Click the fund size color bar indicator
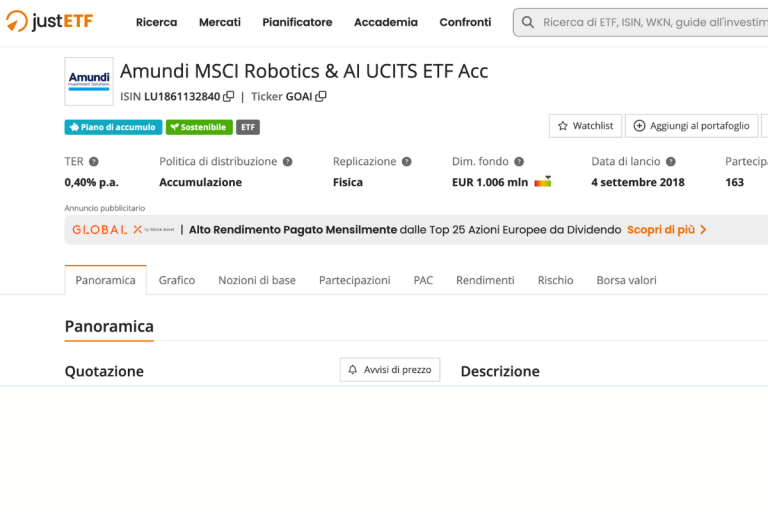 tap(543, 182)
